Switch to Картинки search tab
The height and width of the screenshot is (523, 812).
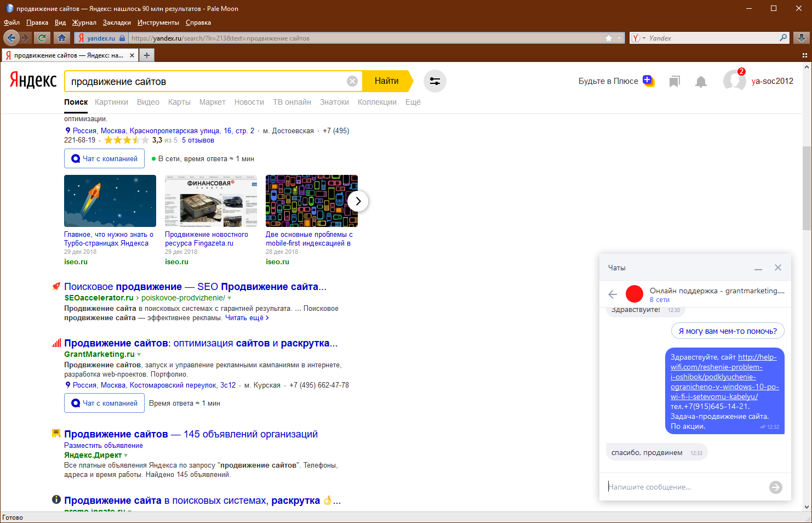point(111,102)
